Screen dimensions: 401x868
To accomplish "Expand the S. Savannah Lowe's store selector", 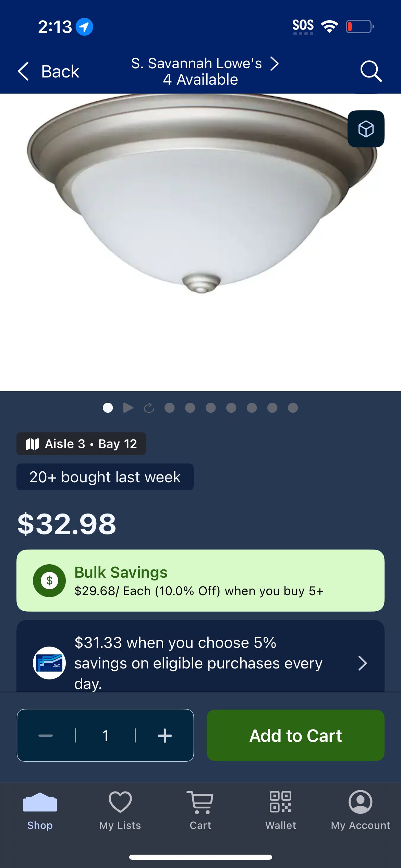I will [205, 71].
